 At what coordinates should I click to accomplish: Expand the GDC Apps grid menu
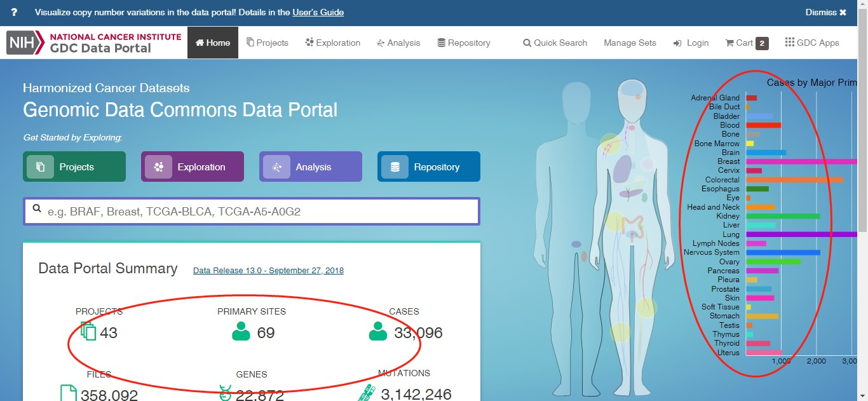789,43
